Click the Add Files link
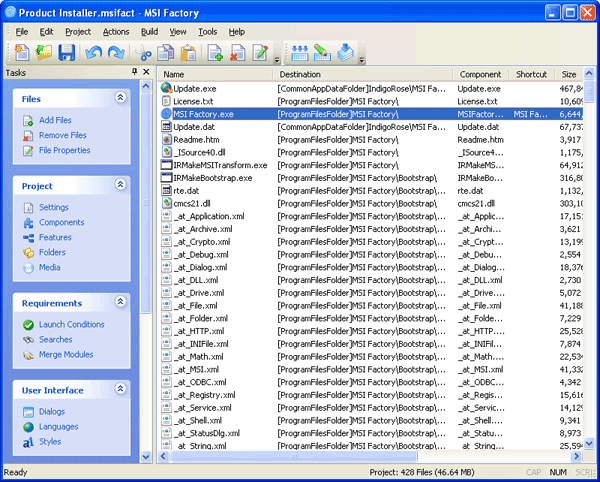The height and width of the screenshot is (482, 600). click(x=55, y=120)
